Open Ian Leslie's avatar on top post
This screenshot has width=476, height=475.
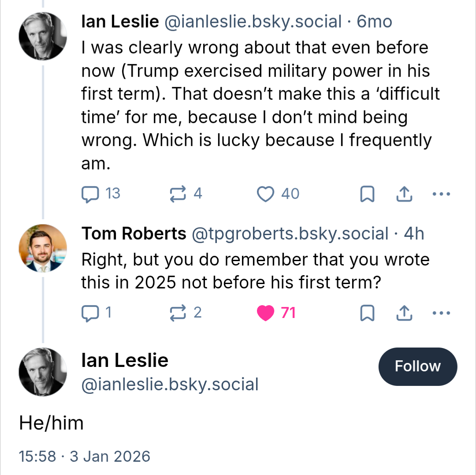43,36
